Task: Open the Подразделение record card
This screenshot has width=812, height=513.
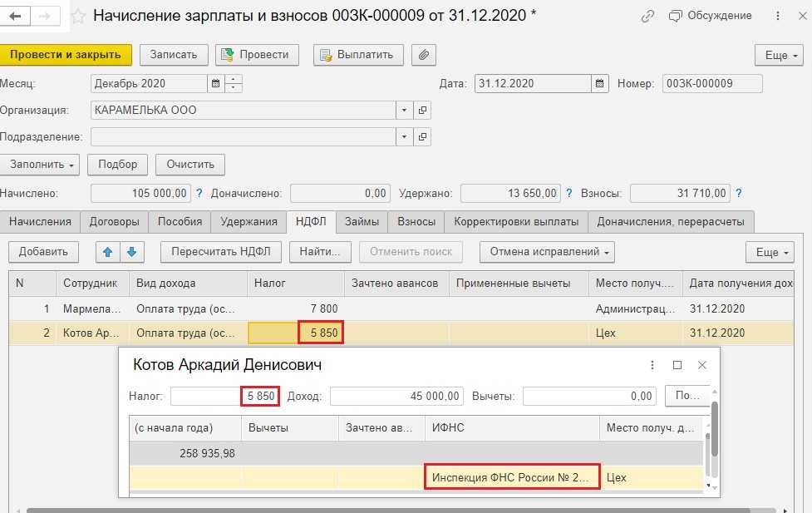Action: coord(422,137)
